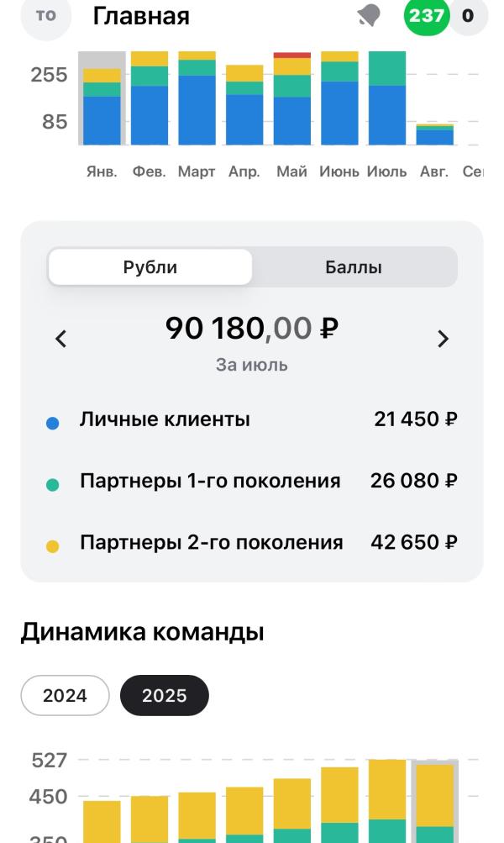Open the green 237 counter badge
The width and height of the screenshot is (504, 843).
pyautogui.click(x=426, y=16)
